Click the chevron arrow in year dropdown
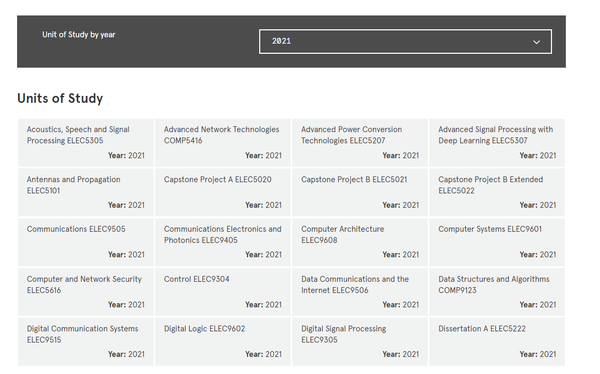The height and width of the screenshot is (374, 600). 536,42
